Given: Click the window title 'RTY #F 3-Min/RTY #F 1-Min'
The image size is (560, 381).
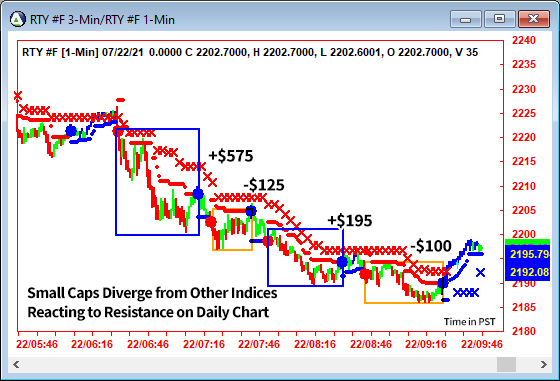Looking at the screenshot, I should coord(102,20).
